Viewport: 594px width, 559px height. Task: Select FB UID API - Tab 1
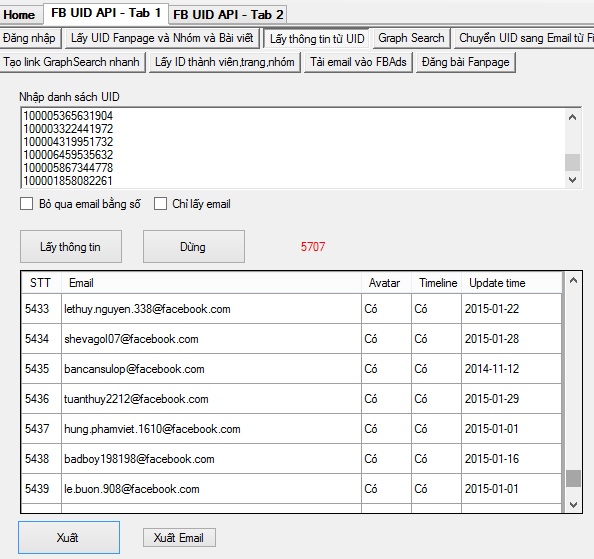pyautogui.click(x=106, y=13)
